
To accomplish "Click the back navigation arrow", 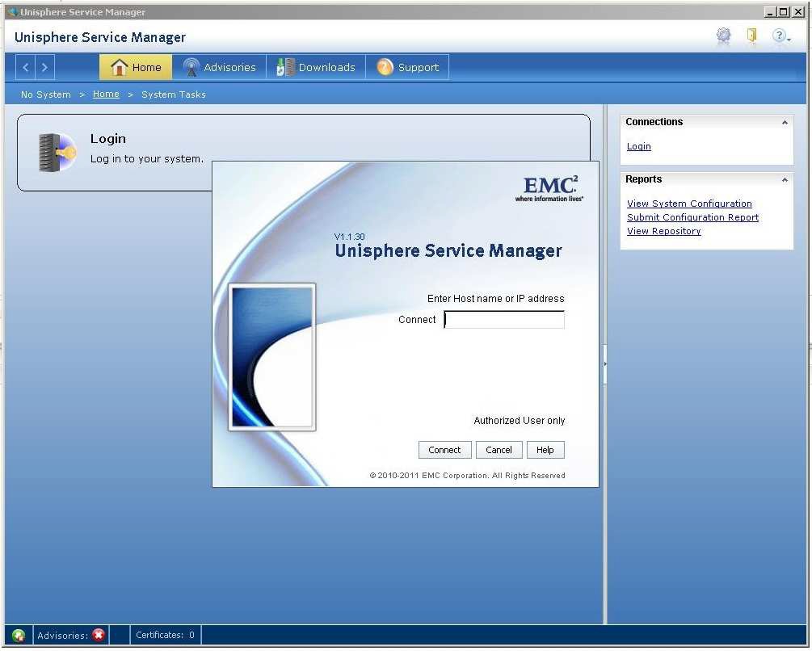I will 25,67.
